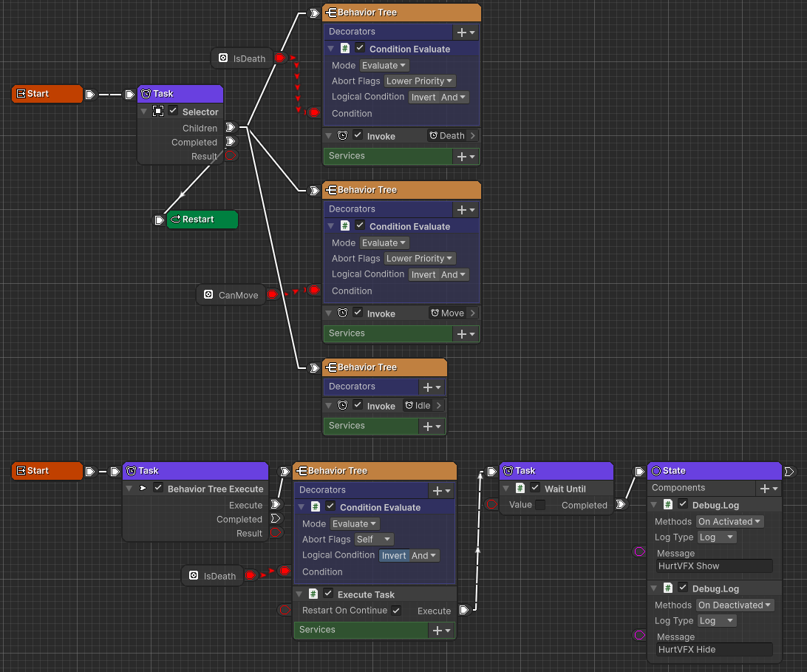Toggle the Restart On Continue checkbox

pyautogui.click(x=397, y=611)
